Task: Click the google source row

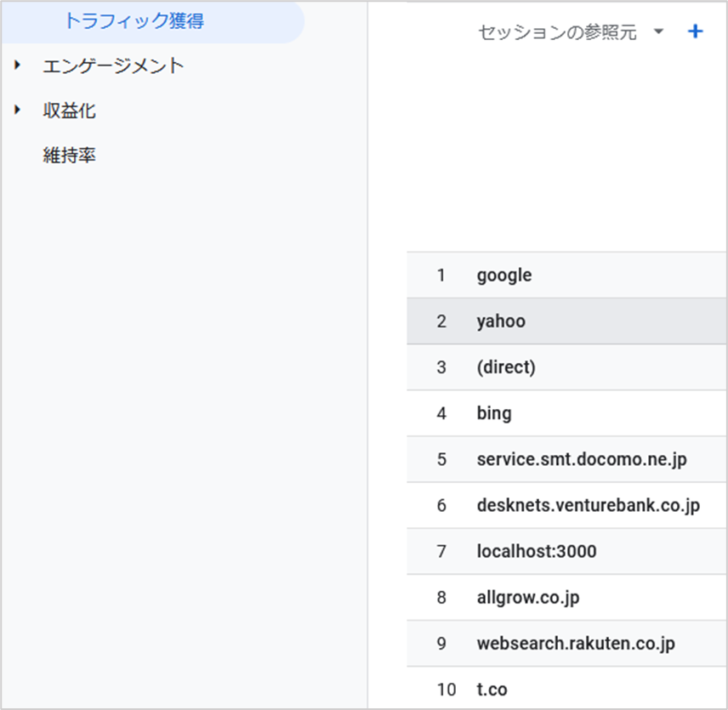Action: 567,275
